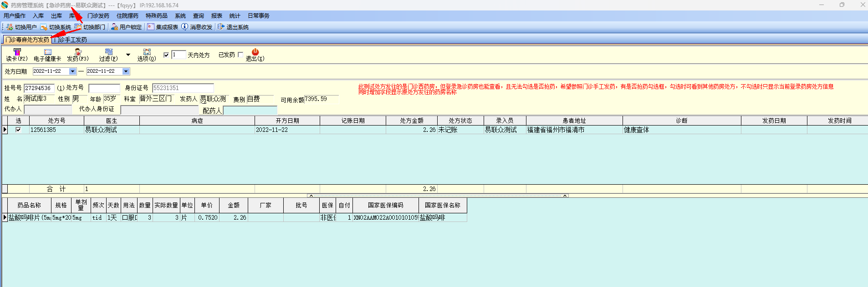Click the tid frequency cell
The height and width of the screenshot is (287, 868).
pos(98,218)
